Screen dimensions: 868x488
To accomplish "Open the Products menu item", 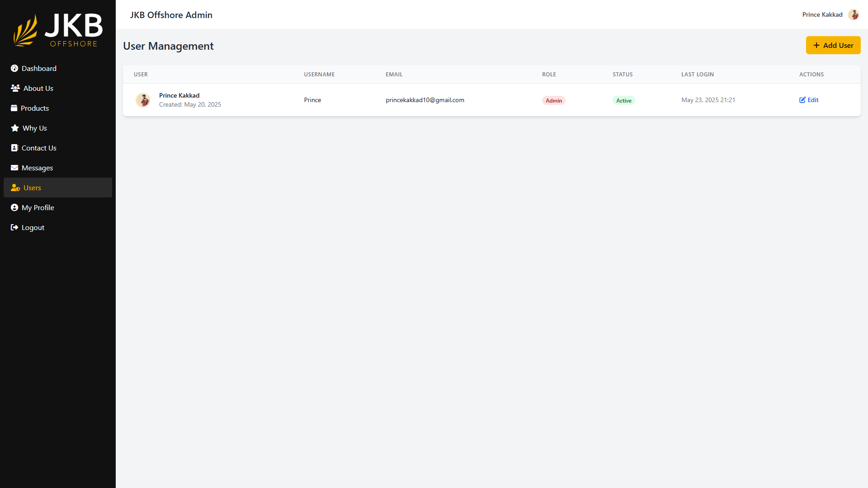I will click(35, 108).
